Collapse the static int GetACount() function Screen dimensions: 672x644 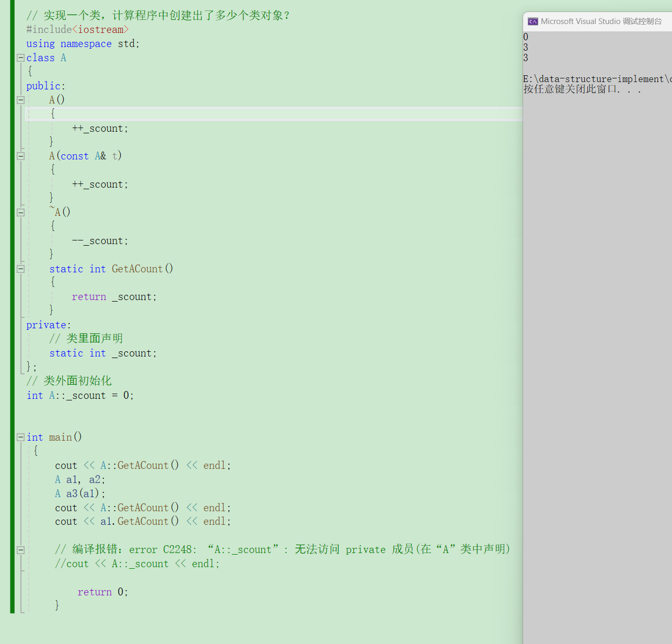[x=21, y=269]
